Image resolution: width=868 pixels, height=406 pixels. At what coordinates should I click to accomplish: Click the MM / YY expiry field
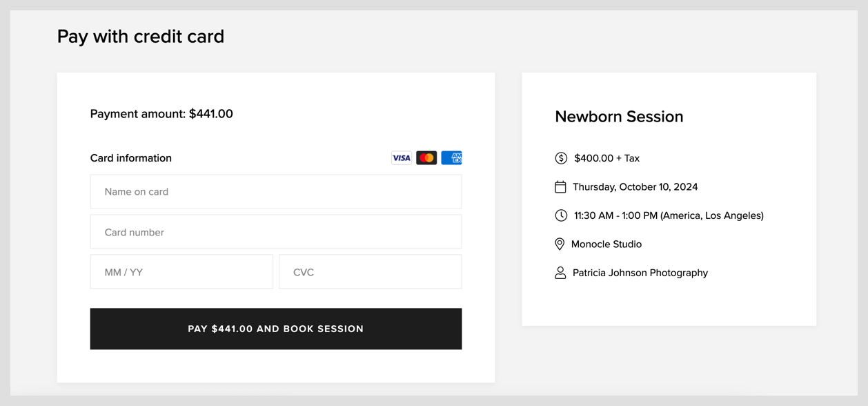click(181, 271)
